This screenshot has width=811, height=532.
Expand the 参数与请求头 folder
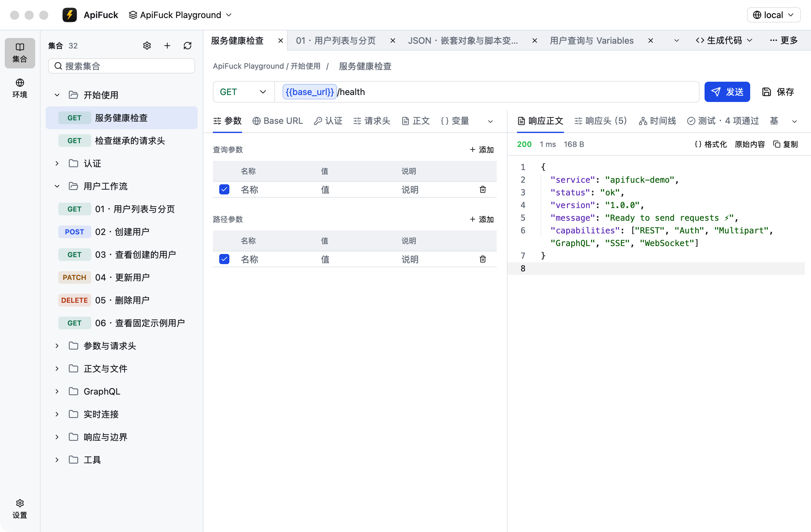tap(57, 346)
